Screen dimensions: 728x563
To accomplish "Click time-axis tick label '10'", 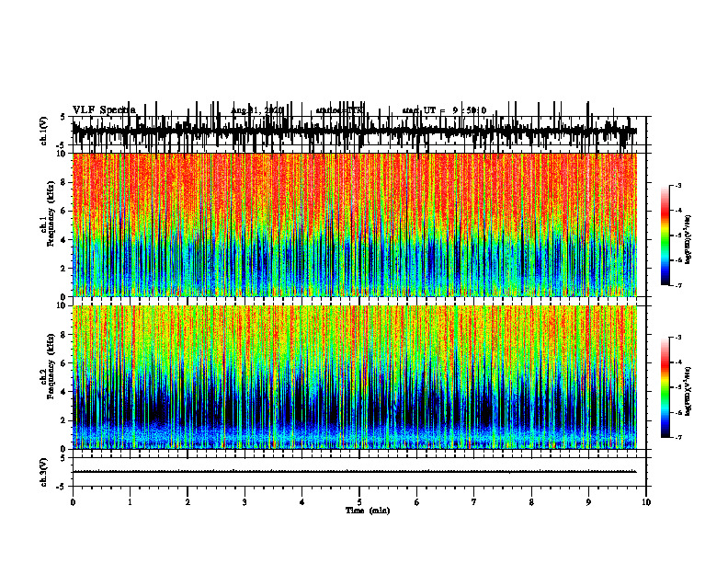I will tap(646, 502).
